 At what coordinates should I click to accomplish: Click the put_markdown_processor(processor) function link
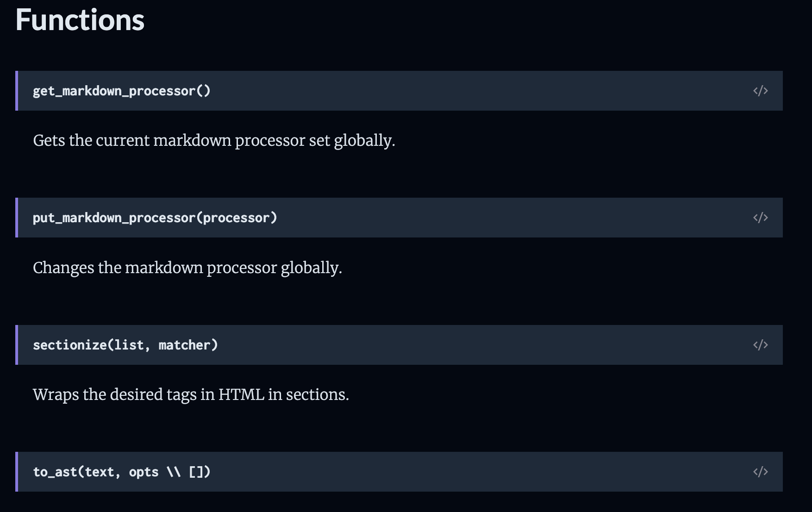[155, 218]
